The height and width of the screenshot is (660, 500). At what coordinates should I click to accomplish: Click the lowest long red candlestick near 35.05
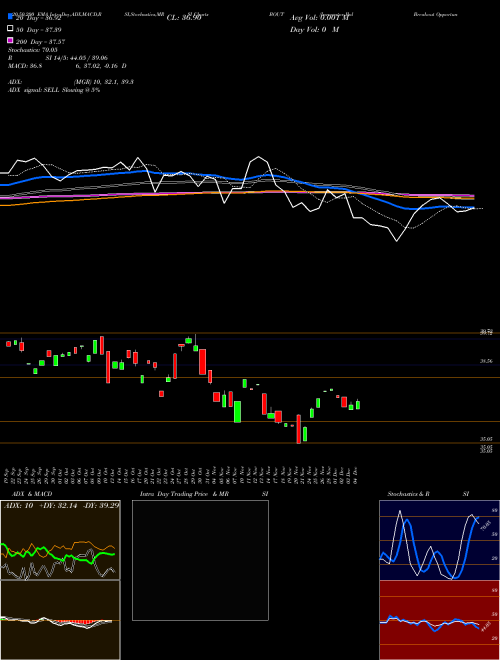(x=299, y=429)
